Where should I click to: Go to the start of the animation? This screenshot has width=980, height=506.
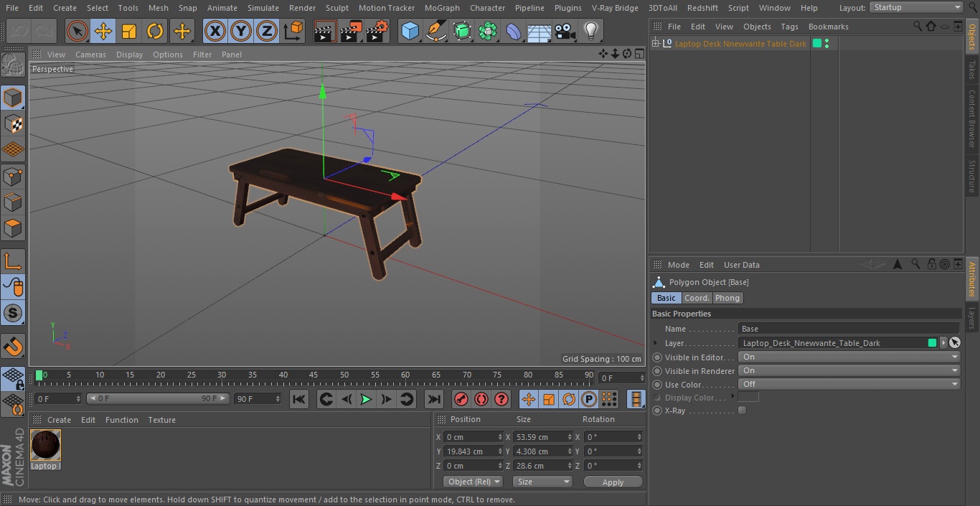pos(299,399)
